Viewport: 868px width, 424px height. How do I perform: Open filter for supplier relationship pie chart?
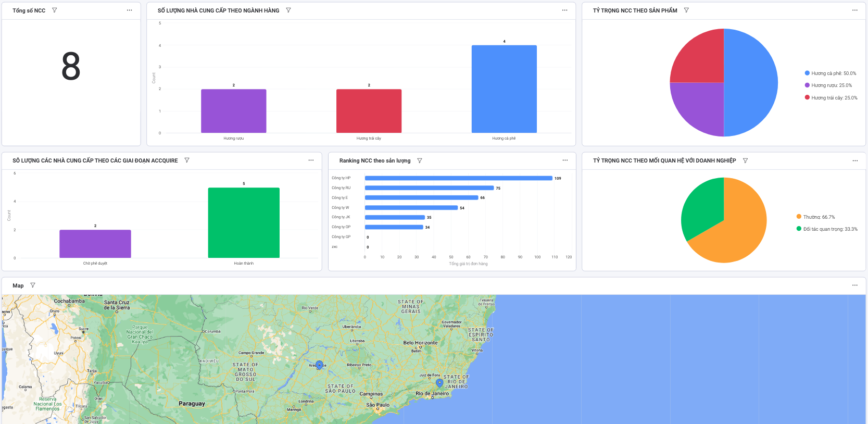[x=745, y=161]
